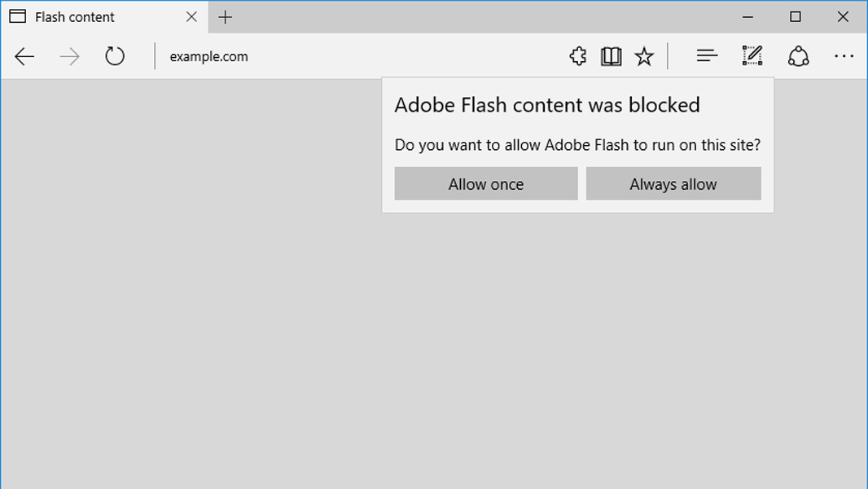Navigate forward a page

(70, 55)
